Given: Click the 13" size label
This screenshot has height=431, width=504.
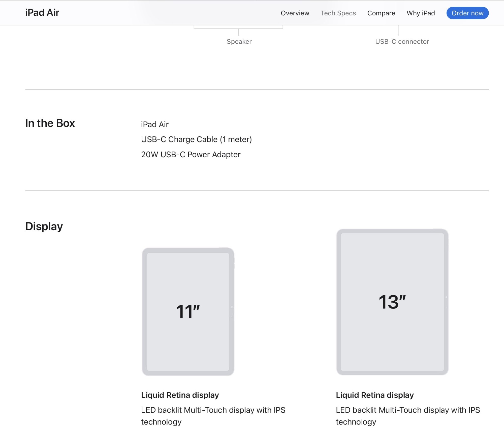Looking at the screenshot, I should 392,302.
